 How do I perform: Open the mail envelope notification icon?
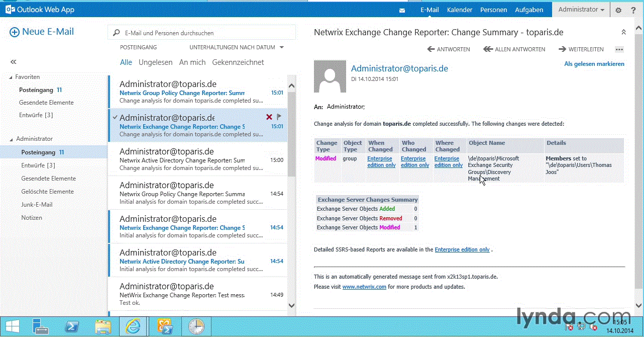(x=402, y=10)
